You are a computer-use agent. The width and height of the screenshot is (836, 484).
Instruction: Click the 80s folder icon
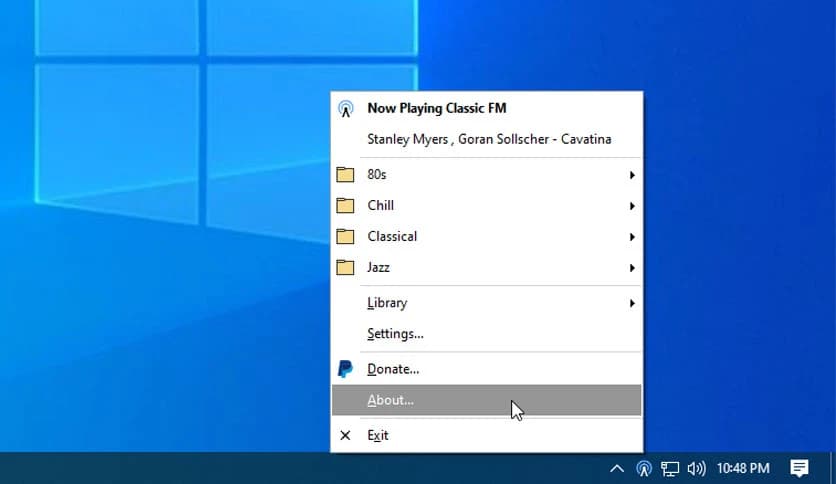tap(346, 175)
